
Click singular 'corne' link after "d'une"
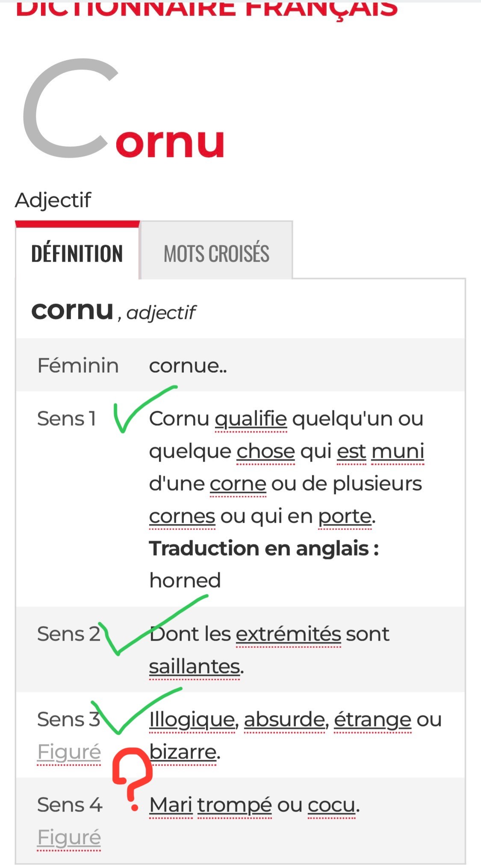(238, 484)
